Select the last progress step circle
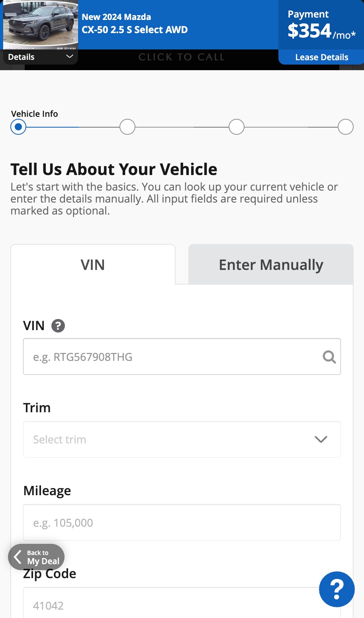Viewport: 364px width, 618px height. 346,127
